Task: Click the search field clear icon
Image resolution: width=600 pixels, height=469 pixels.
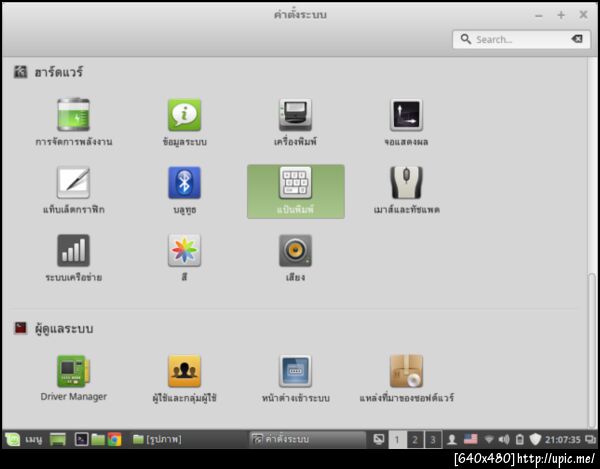Action: coord(577,39)
